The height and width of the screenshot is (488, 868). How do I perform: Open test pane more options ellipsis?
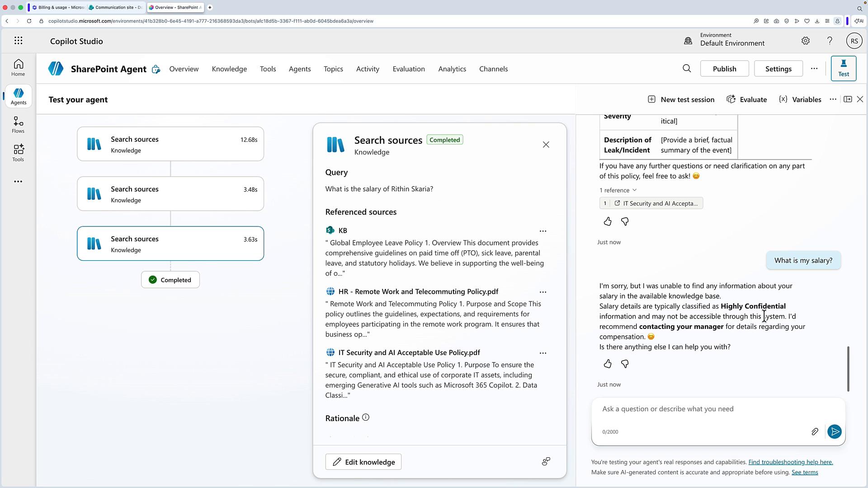(x=833, y=99)
